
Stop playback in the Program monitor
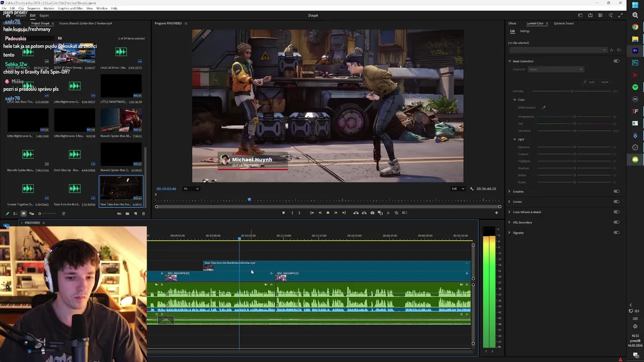point(328,213)
